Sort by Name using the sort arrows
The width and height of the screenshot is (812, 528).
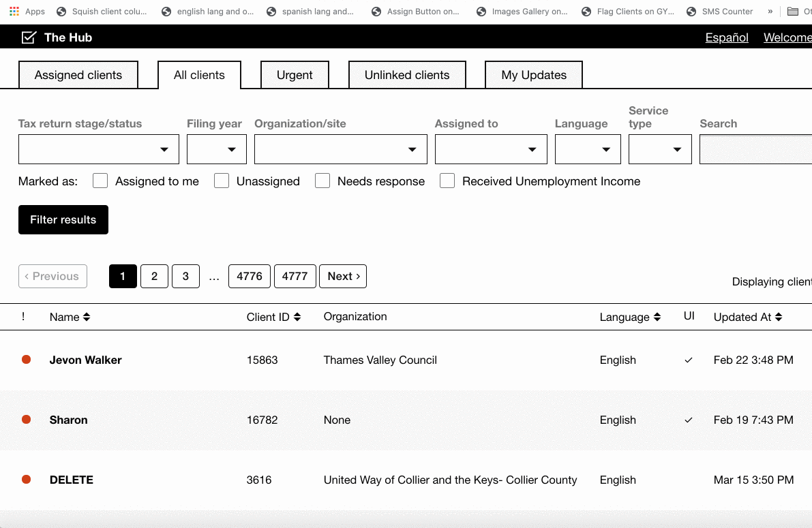[87, 317]
